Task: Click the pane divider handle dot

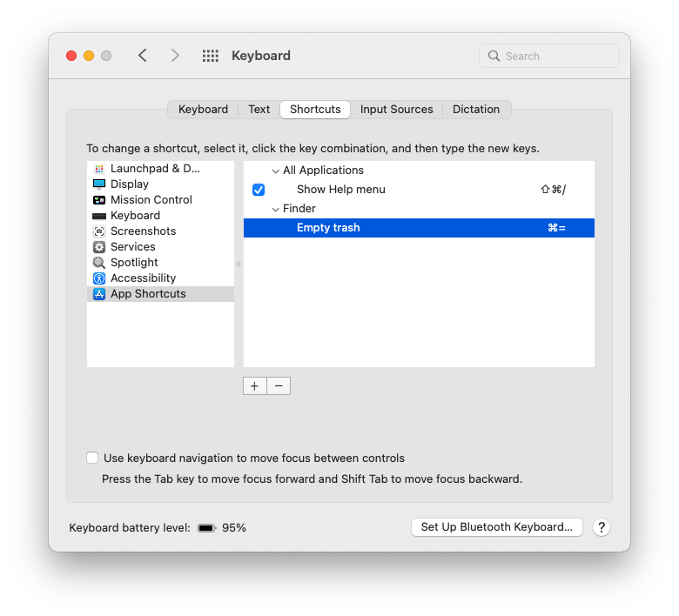Action: click(x=239, y=264)
